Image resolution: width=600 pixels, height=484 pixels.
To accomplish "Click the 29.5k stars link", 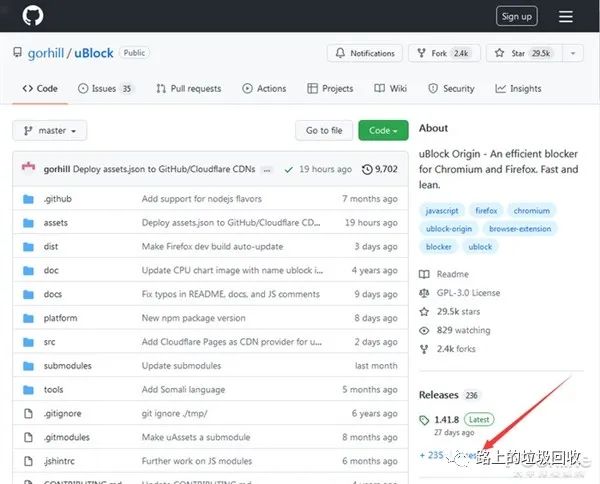I will (x=450, y=312).
